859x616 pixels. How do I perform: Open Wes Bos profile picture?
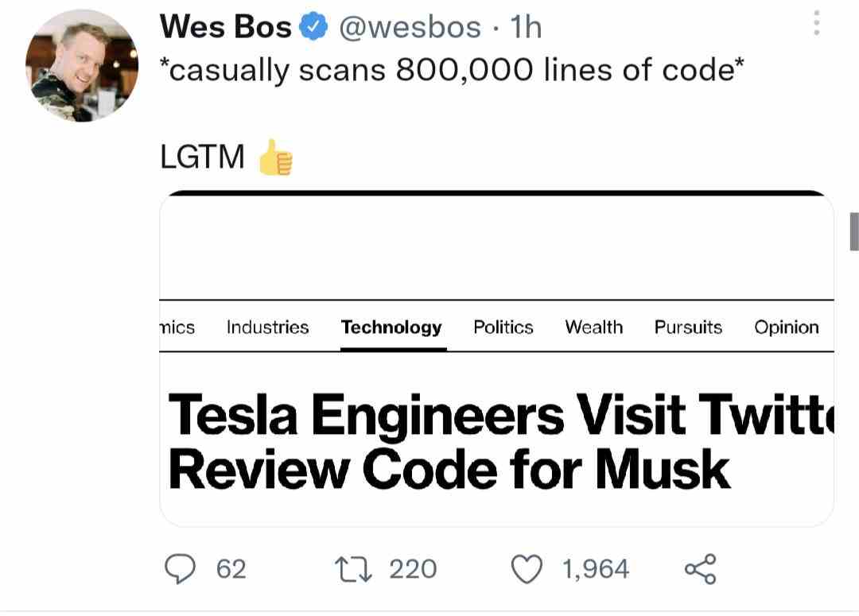click(81, 66)
